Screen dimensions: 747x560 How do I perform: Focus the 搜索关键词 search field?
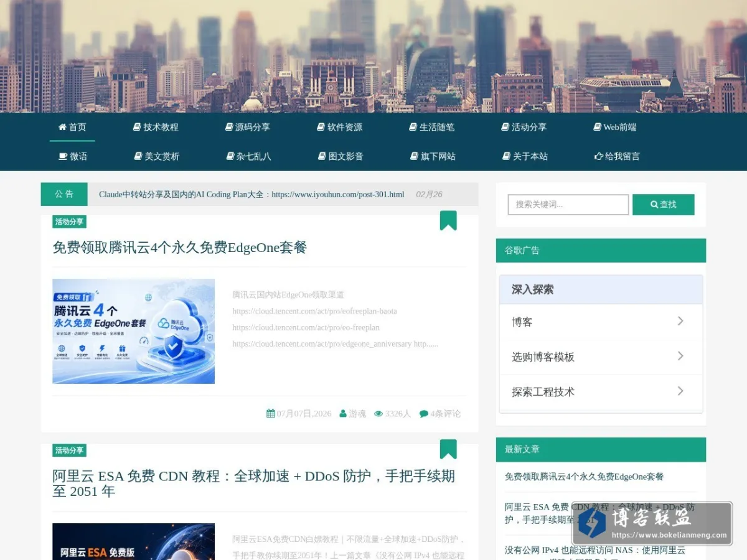(568, 204)
